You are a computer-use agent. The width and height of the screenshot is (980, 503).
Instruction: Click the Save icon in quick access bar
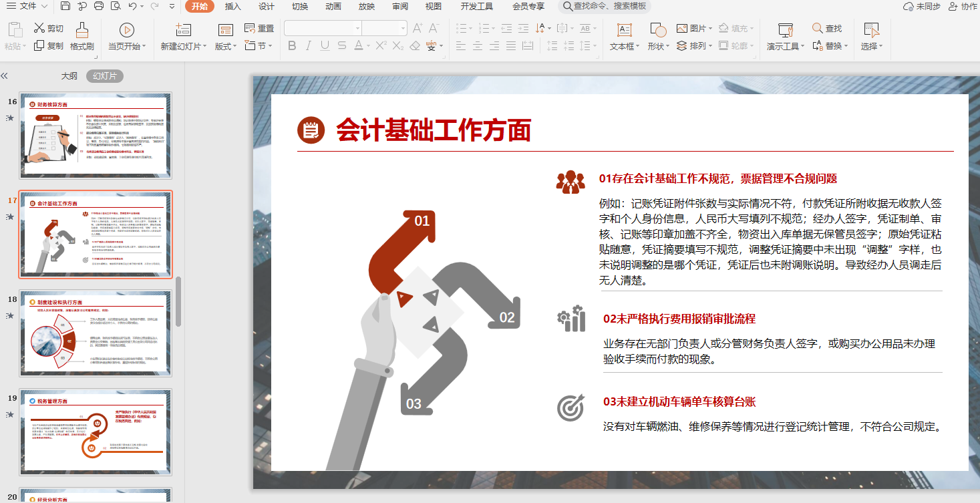tap(65, 7)
